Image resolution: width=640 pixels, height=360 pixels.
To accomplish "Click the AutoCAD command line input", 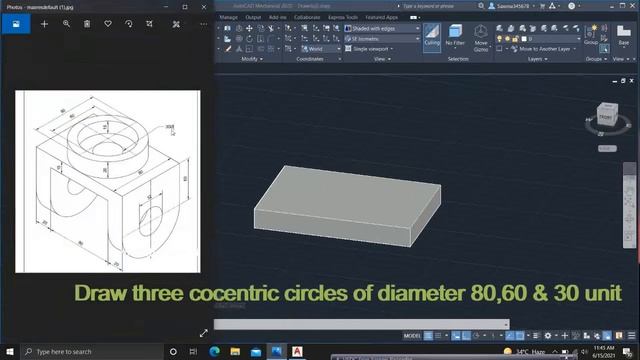I will (x=361, y=324).
